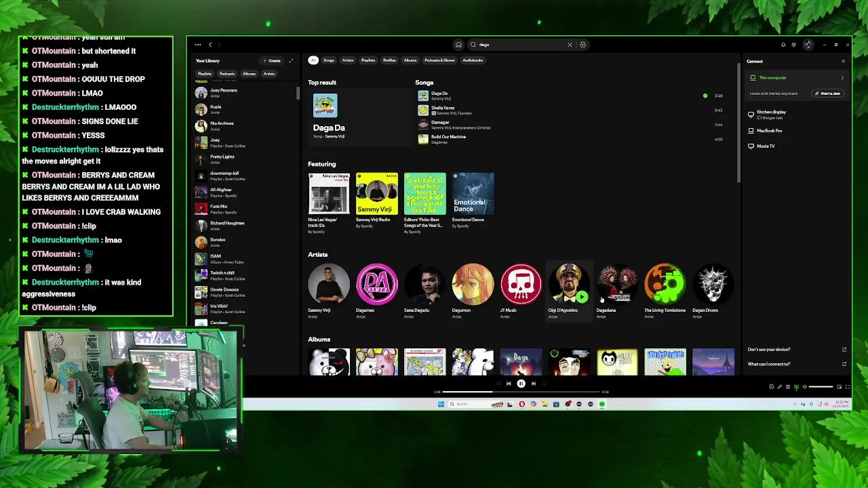Viewport: 868px width, 488px height.
Task: Go to the Spotify Home icon
Action: 458,45
